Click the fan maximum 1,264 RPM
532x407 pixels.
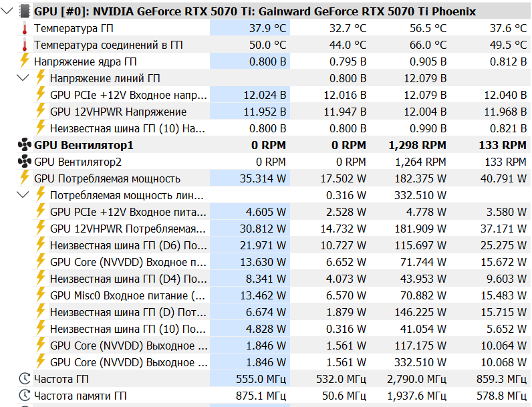point(420,162)
